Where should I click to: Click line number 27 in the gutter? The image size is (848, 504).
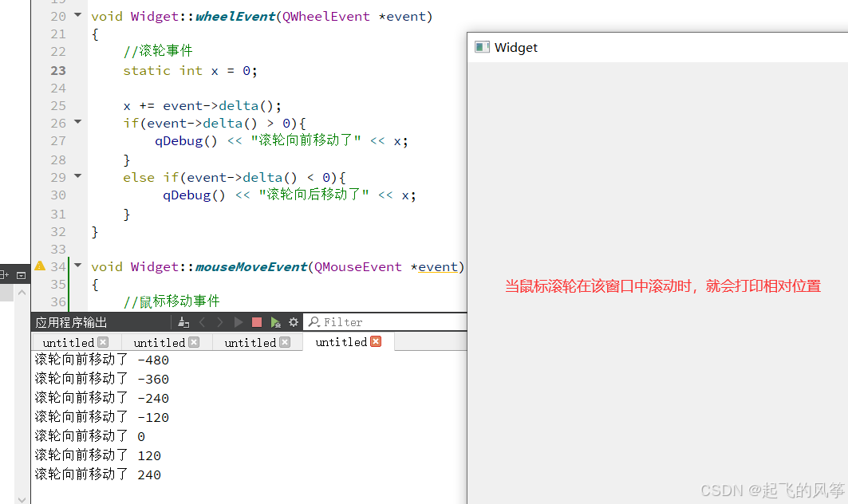click(58, 141)
